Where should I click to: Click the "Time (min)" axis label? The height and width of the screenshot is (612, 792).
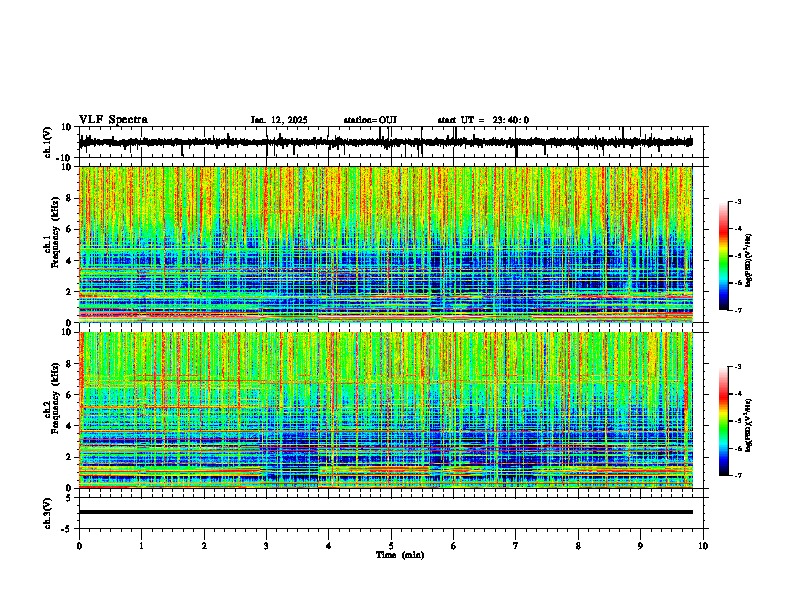(400, 555)
